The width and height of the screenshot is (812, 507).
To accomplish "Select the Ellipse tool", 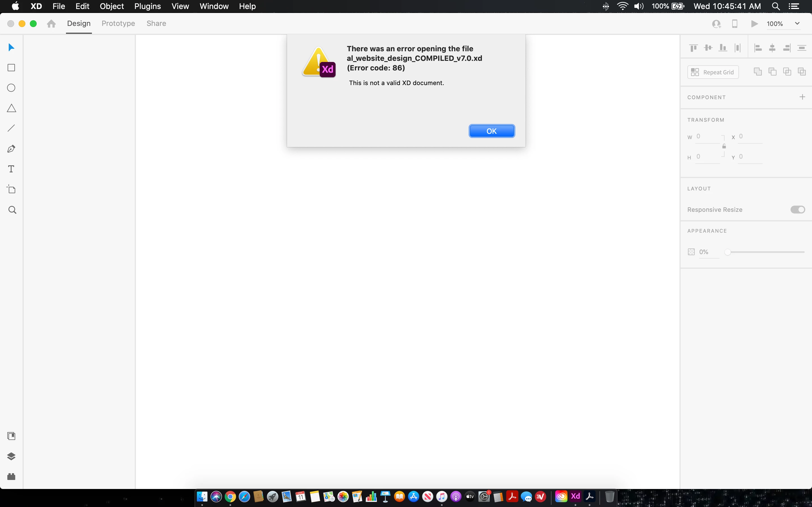I will pos(11,88).
